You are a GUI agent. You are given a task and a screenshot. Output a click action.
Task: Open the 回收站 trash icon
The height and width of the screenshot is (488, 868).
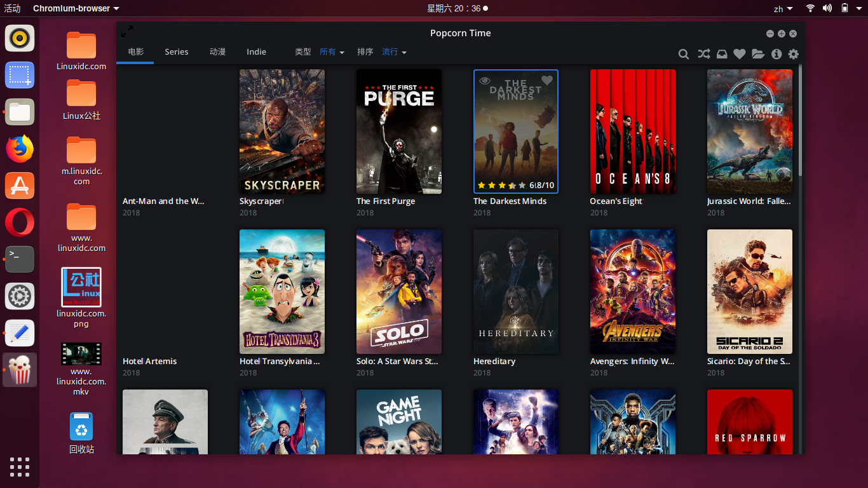(x=81, y=433)
